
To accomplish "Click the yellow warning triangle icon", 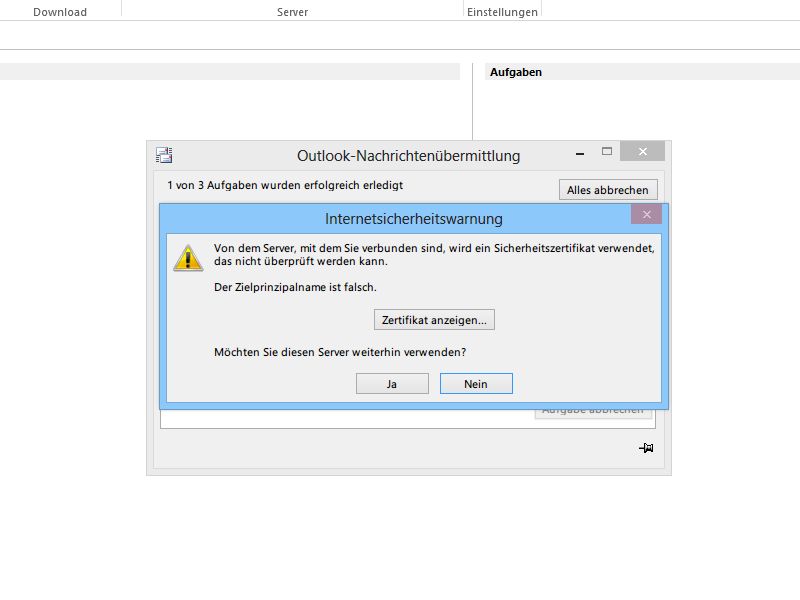I will click(188, 258).
